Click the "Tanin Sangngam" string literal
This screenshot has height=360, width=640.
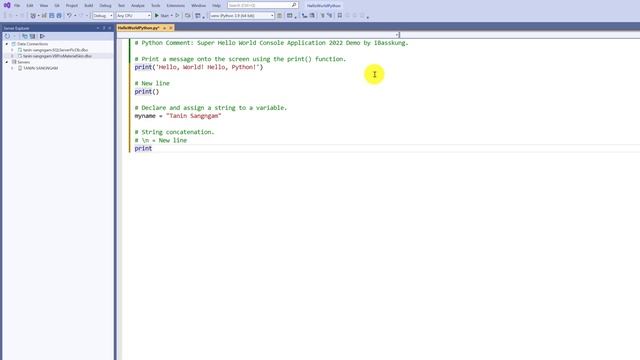(x=193, y=116)
